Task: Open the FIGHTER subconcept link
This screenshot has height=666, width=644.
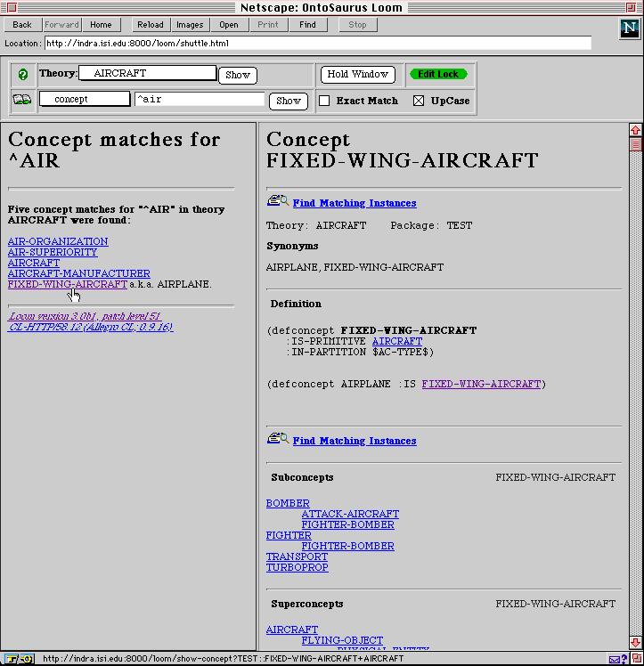Action: pos(289,535)
